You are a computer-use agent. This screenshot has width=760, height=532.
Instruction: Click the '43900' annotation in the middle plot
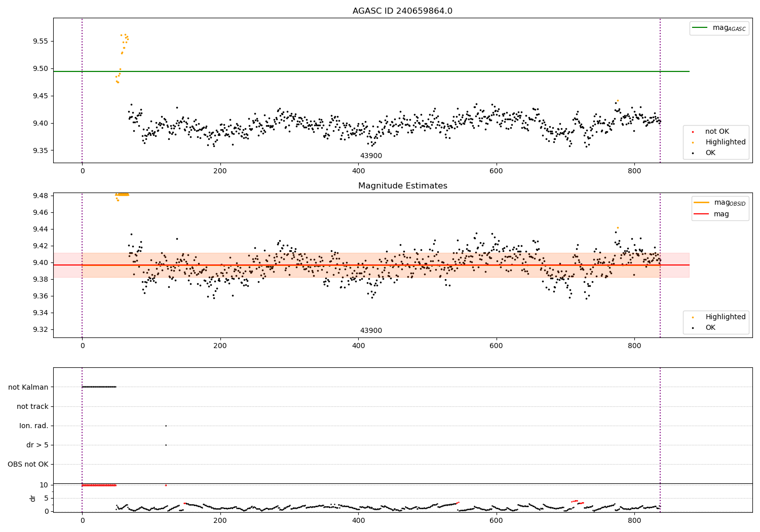pos(371,331)
